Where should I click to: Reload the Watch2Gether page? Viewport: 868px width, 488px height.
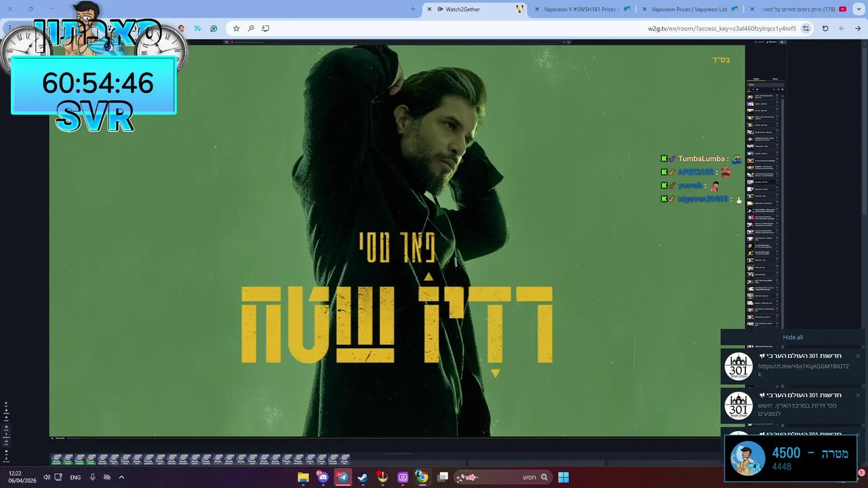pyautogui.click(x=825, y=28)
